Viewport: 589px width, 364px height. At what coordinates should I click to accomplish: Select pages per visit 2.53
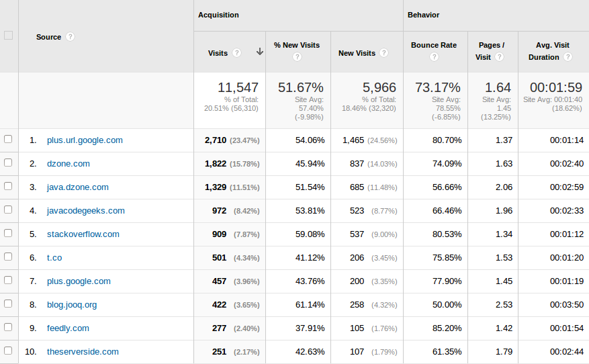click(x=504, y=305)
